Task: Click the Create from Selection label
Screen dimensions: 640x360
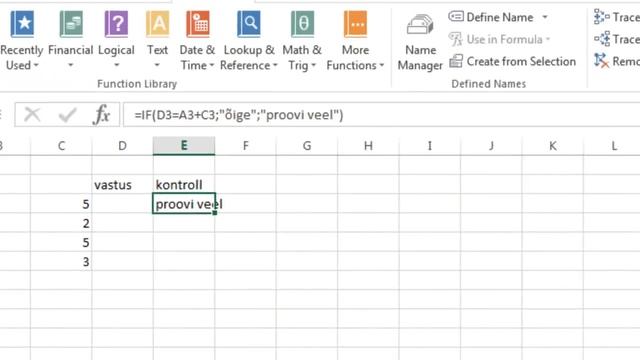Action: coord(521,61)
